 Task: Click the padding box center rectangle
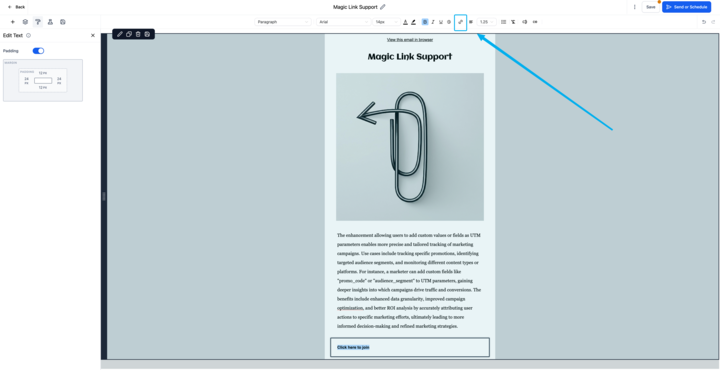click(x=43, y=81)
